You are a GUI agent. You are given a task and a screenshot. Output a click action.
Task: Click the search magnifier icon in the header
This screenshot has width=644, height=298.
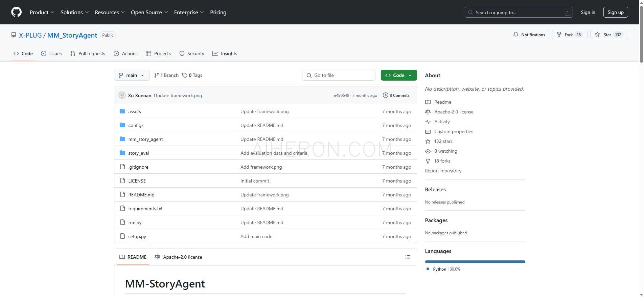coord(470,12)
